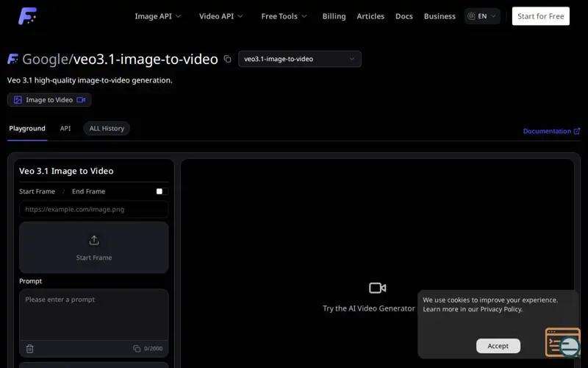Click the Veo 3.1 high-quality description text
This screenshot has height=368, width=588.
[x=90, y=80]
